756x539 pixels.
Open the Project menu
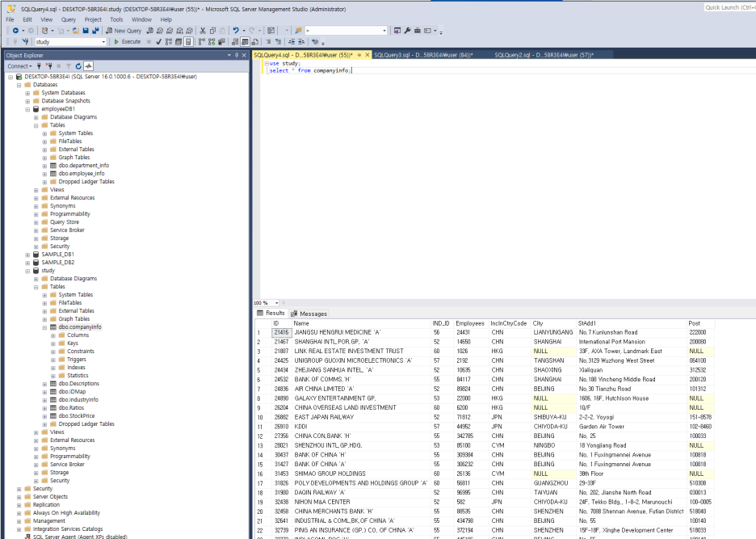pos(93,19)
